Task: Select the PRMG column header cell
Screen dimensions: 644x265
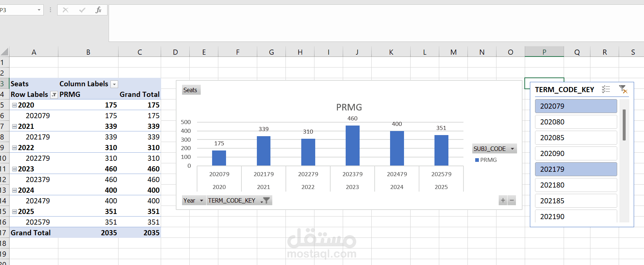Action: click(x=88, y=94)
